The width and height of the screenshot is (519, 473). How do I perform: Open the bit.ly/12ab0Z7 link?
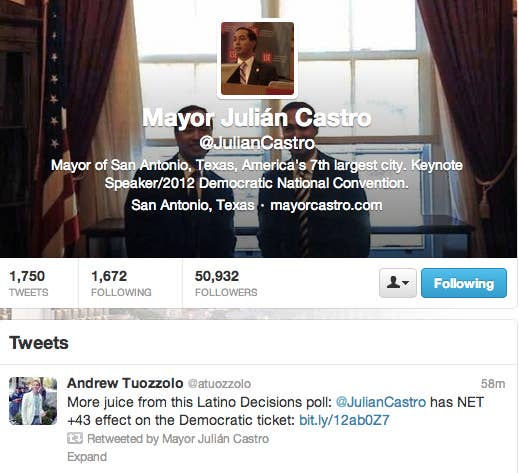344,420
